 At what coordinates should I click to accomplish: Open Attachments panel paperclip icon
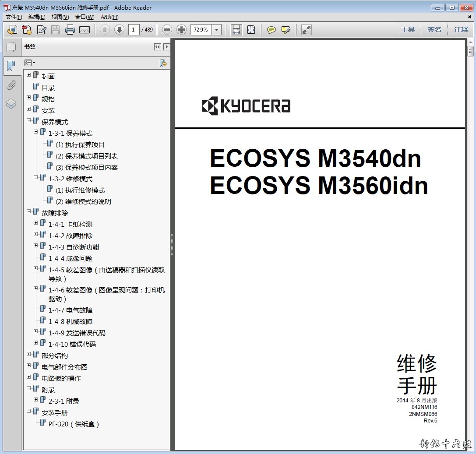(x=11, y=85)
